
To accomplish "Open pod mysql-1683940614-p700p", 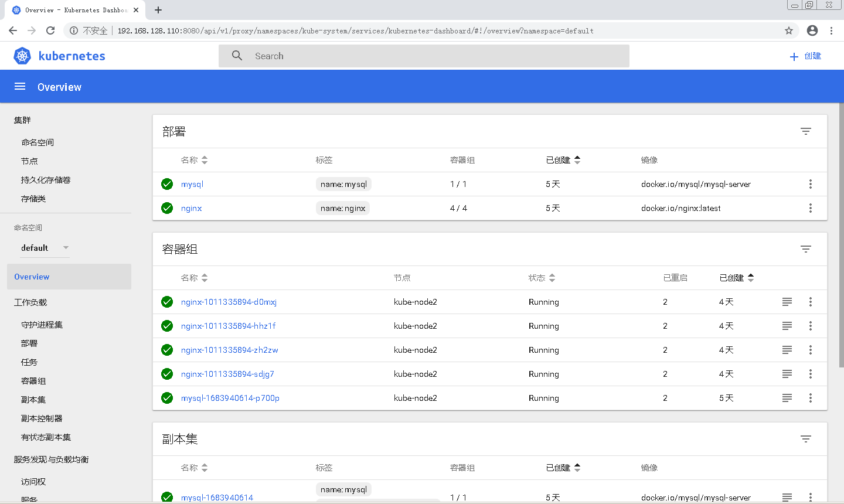I will (230, 398).
